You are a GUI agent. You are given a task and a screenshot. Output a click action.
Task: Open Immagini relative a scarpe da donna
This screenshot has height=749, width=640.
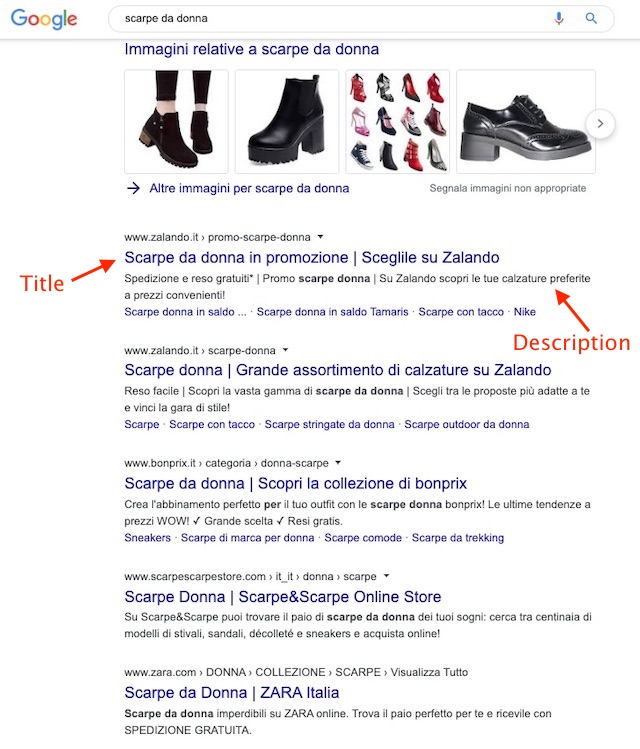point(252,49)
